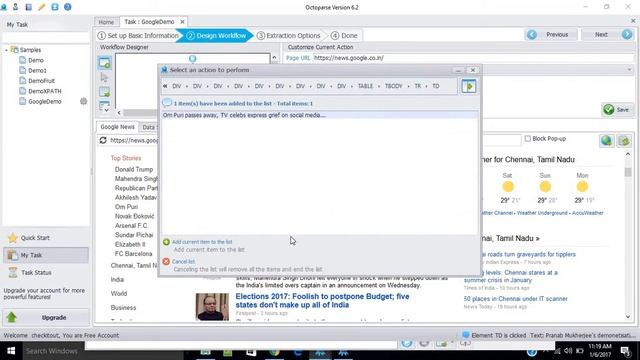The width and height of the screenshot is (640, 360).
Task: Open the Windows Start menu
Action: tap(11, 351)
